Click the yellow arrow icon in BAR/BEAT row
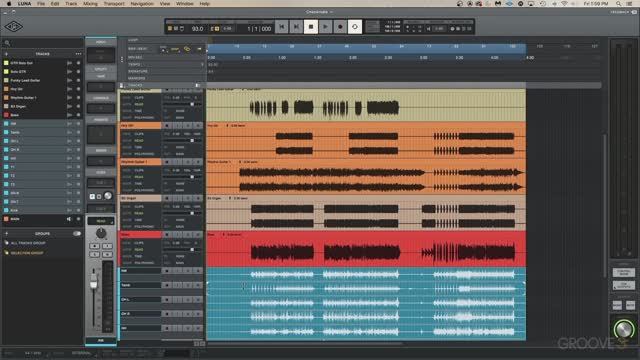Viewport: 640px width, 360px height. (199, 49)
